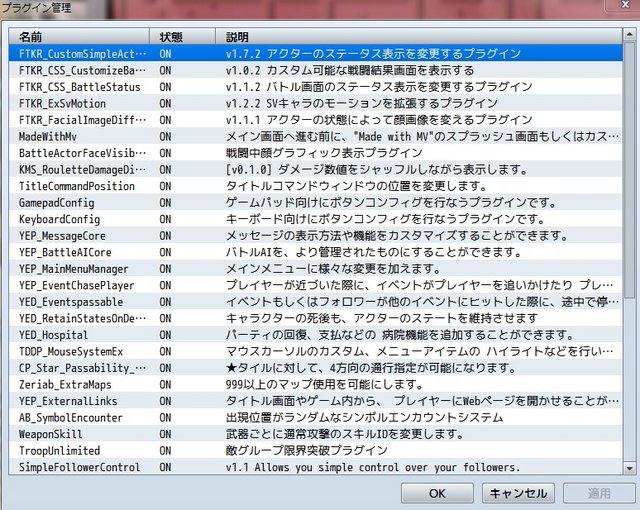Select the YED_Hospital plugin
The image size is (640, 510).
click(x=316, y=335)
